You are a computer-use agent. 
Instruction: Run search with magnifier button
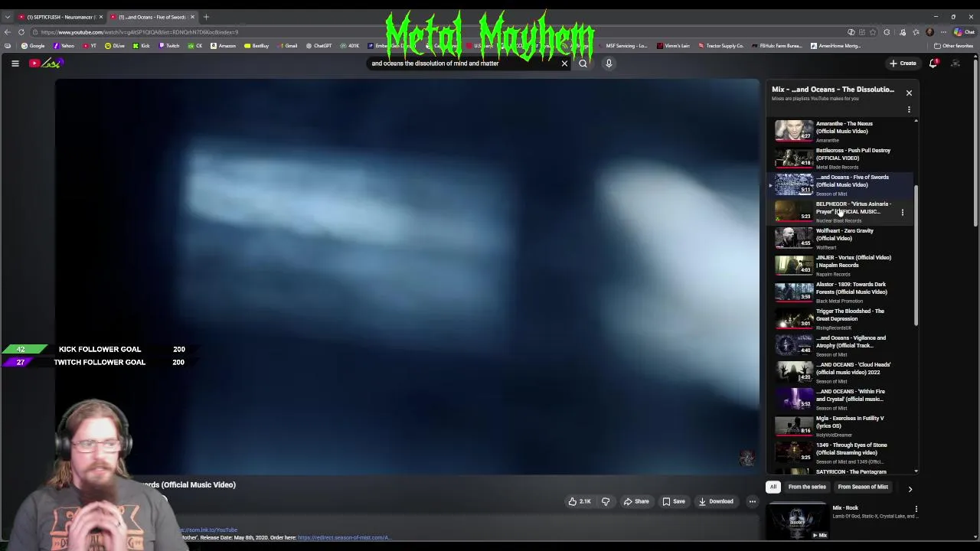[583, 64]
